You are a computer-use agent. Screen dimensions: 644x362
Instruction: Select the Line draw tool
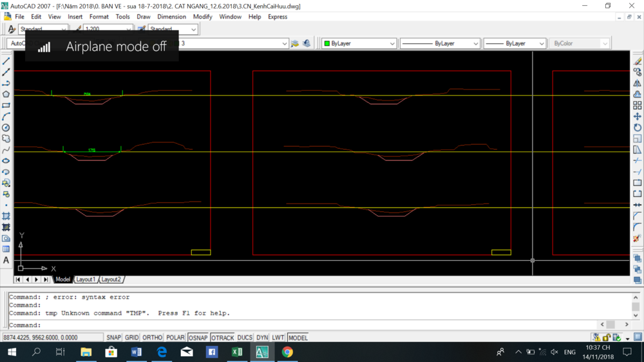pyautogui.click(x=6, y=61)
